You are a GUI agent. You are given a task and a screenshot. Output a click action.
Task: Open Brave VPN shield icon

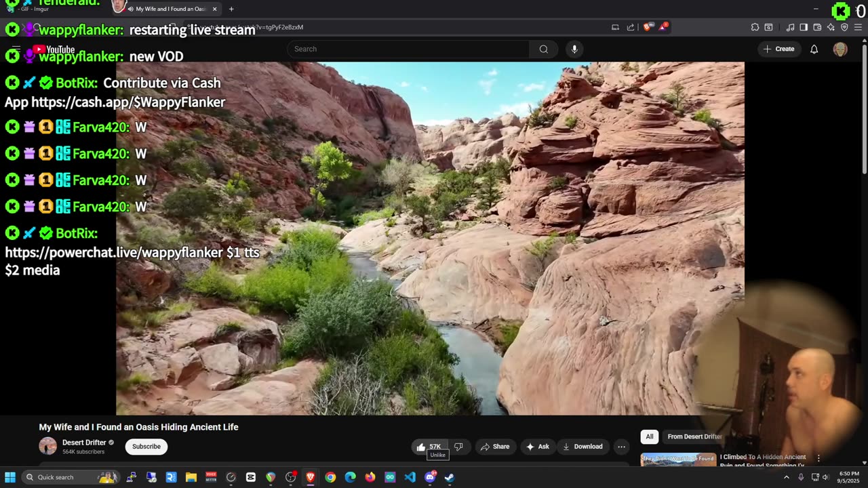pos(844,27)
